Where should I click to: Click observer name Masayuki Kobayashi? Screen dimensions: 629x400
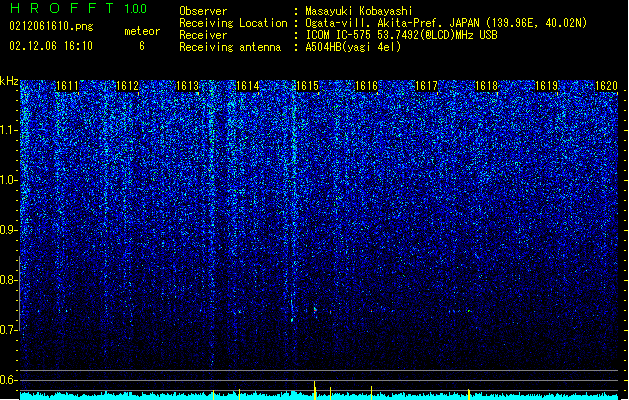359,11
